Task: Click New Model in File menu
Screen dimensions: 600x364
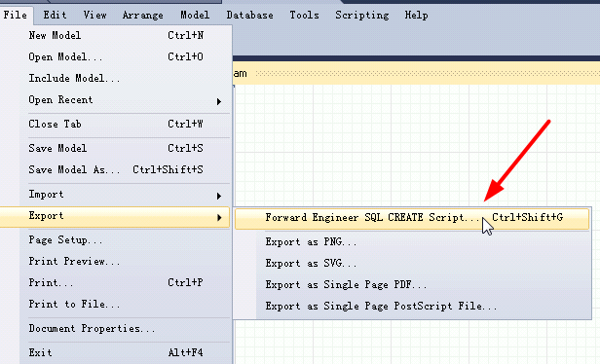Action: coord(116,36)
